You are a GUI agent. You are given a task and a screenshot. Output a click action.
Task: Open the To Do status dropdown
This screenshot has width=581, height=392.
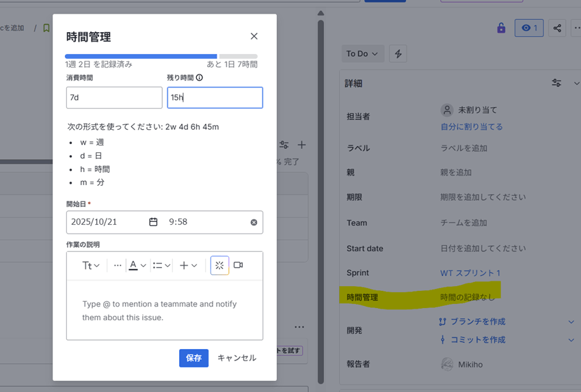pyautogui.click(x=362, y=54)
